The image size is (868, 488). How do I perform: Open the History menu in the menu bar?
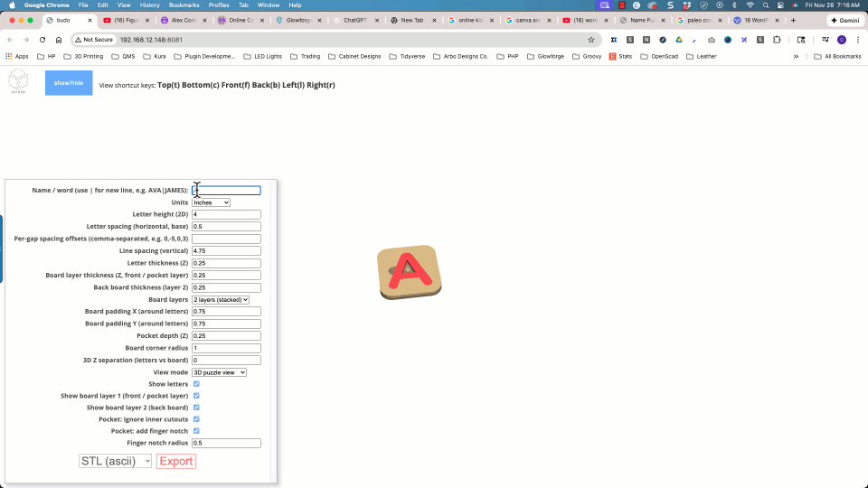tap(149, 5)
